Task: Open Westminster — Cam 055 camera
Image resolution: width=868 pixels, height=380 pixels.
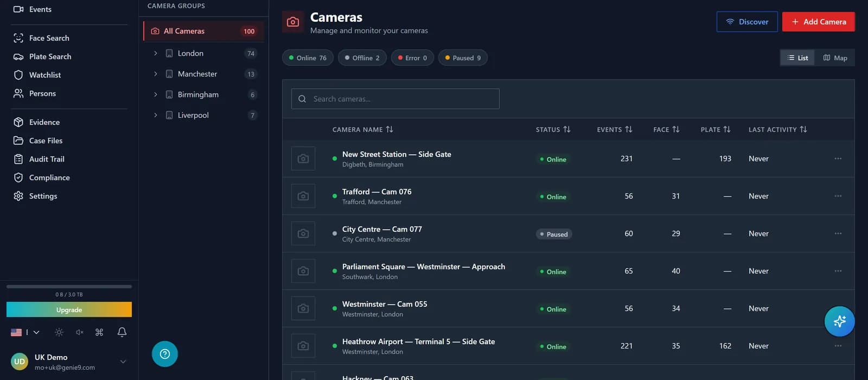Action: coord(385,304)
